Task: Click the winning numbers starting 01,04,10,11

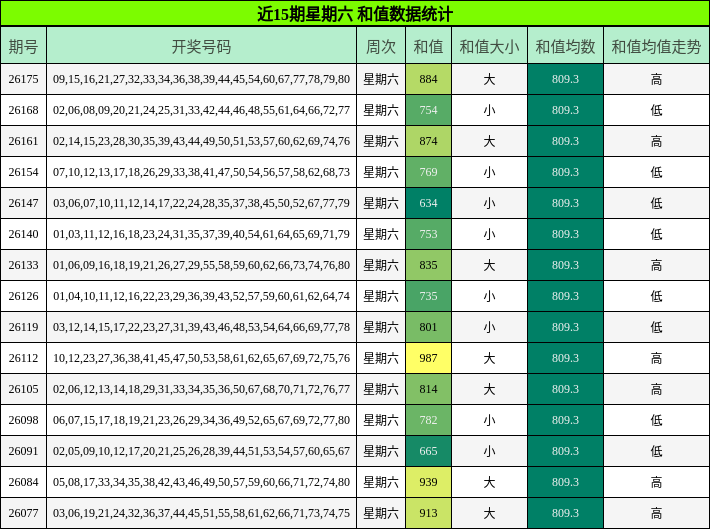Action: [201, 296]
